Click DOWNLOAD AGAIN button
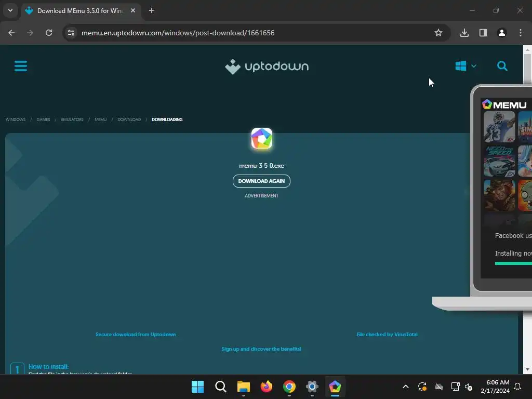 pyautogui.click(x=262, y=181)
